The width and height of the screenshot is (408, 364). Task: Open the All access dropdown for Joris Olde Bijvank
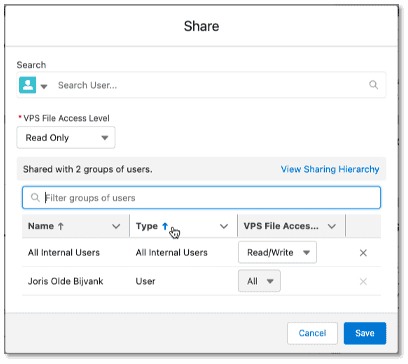tap(259, 281)
